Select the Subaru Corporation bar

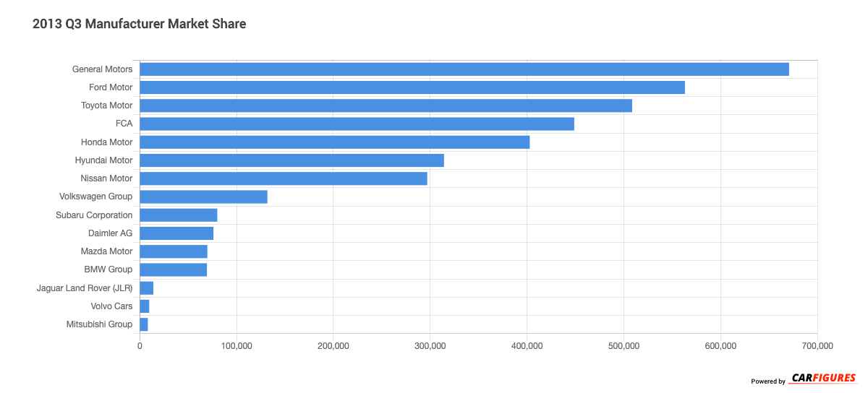coord(178,215)
